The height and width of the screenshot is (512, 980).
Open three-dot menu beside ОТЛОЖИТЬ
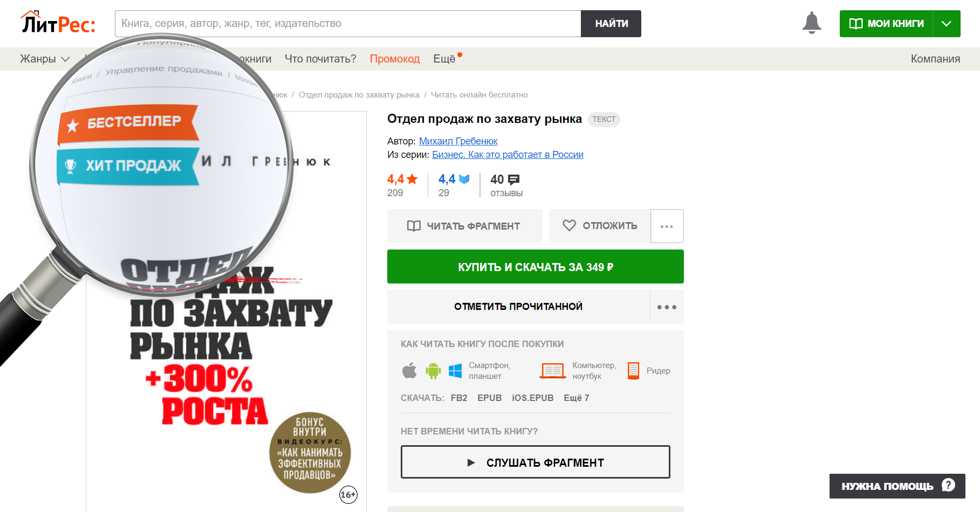667,226
